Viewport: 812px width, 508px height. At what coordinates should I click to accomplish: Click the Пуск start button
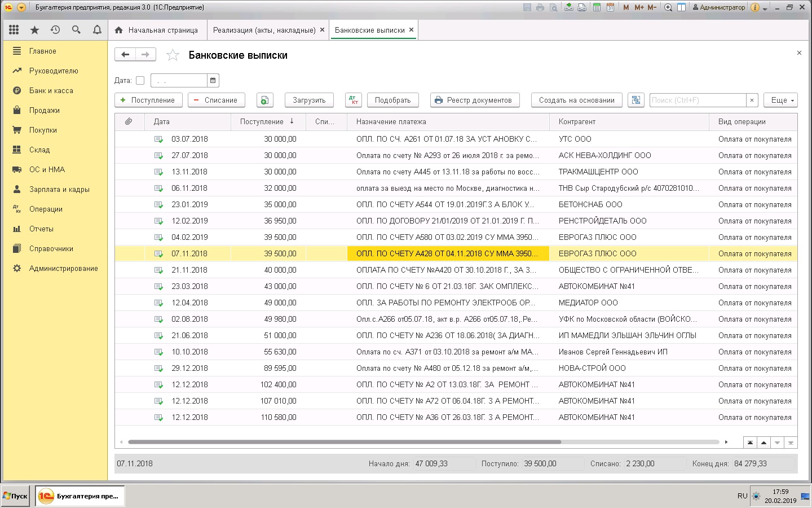[x=16, y=496]
